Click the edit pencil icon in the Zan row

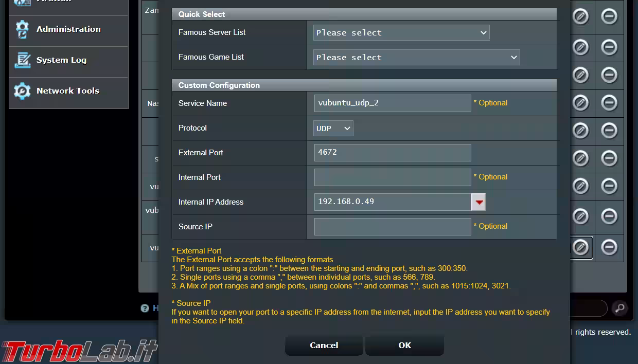[x=580, y=17]
